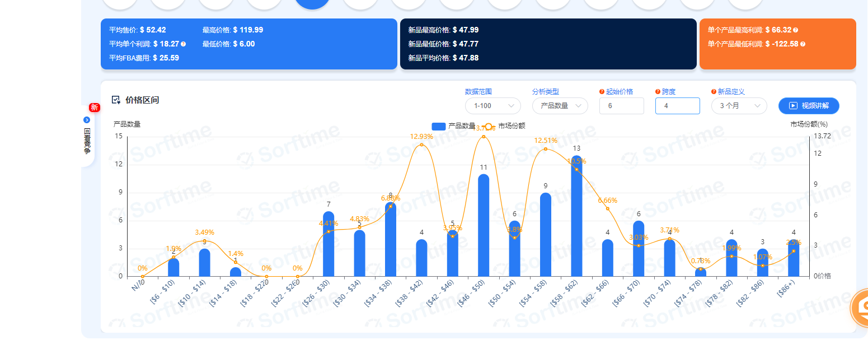868x354 pixels.
Task: Click the help icon beside 平均单个利润
Action: pos(183,44)
